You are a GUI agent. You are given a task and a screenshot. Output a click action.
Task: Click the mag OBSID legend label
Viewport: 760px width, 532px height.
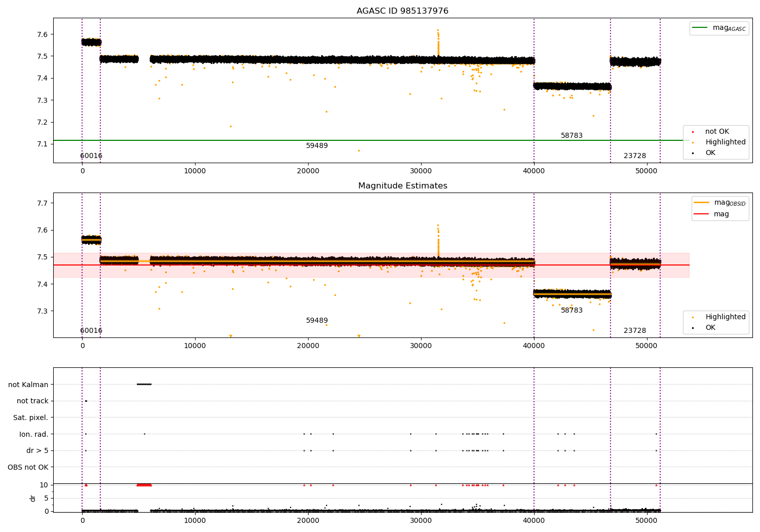click(x=730, y=203)
